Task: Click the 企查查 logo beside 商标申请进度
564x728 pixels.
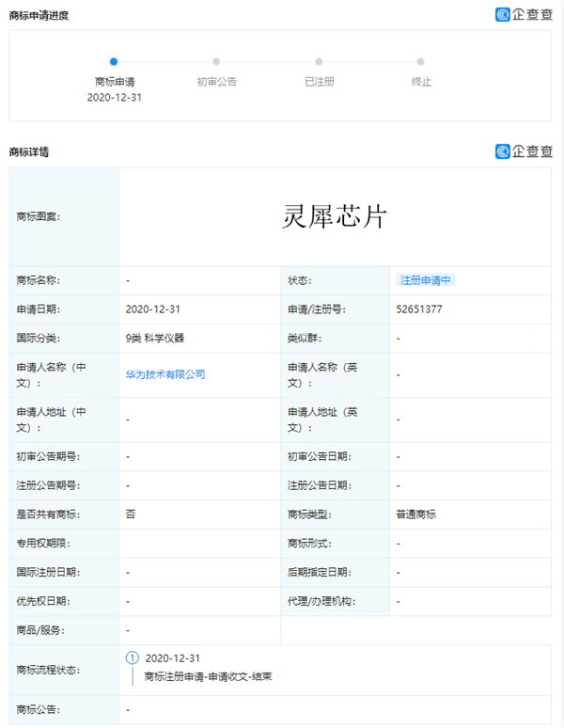Action: point(524,14)
